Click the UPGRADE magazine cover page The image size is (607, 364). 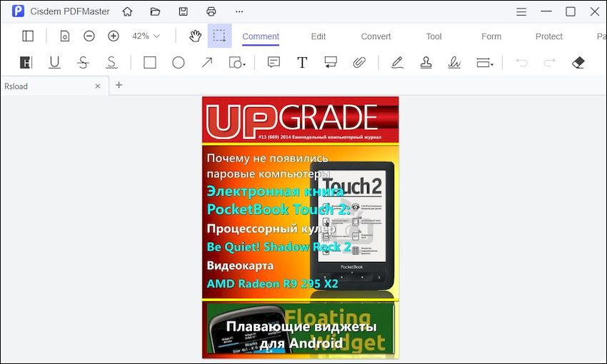[301, 228]
